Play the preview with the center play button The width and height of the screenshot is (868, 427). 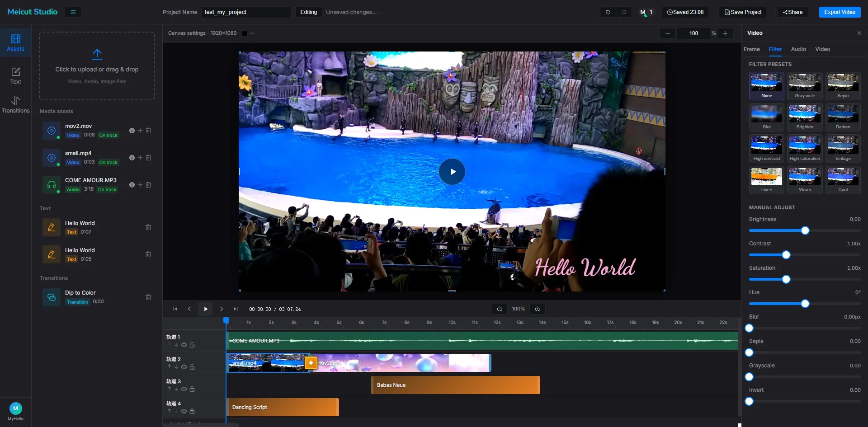452,172
